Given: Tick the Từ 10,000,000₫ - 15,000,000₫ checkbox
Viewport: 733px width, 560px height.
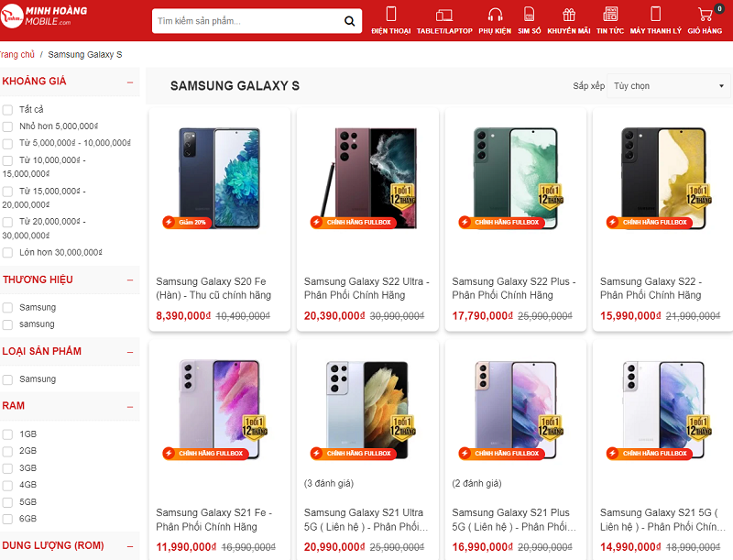Looking at the screenshot, I should tap(7, 160).
